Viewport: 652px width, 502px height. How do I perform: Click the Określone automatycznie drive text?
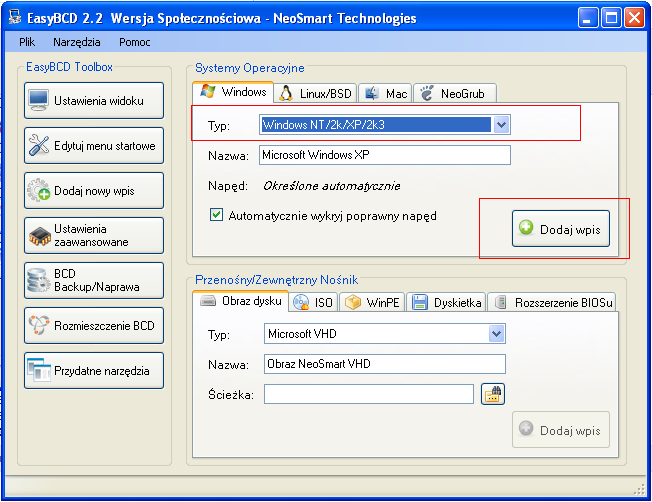pyautogui.click(x=331, y=185)
